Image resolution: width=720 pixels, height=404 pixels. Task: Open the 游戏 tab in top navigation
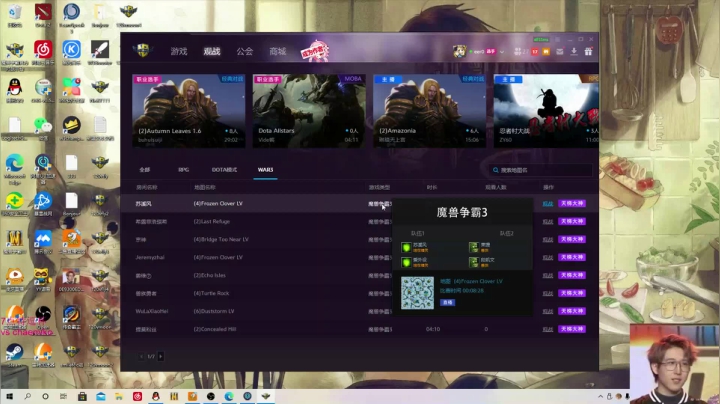coord(179,51)
